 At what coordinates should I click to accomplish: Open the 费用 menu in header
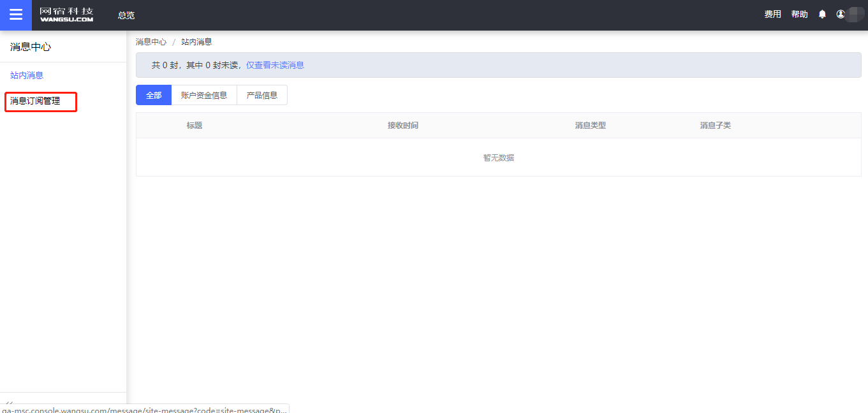[x=772, y=14]
